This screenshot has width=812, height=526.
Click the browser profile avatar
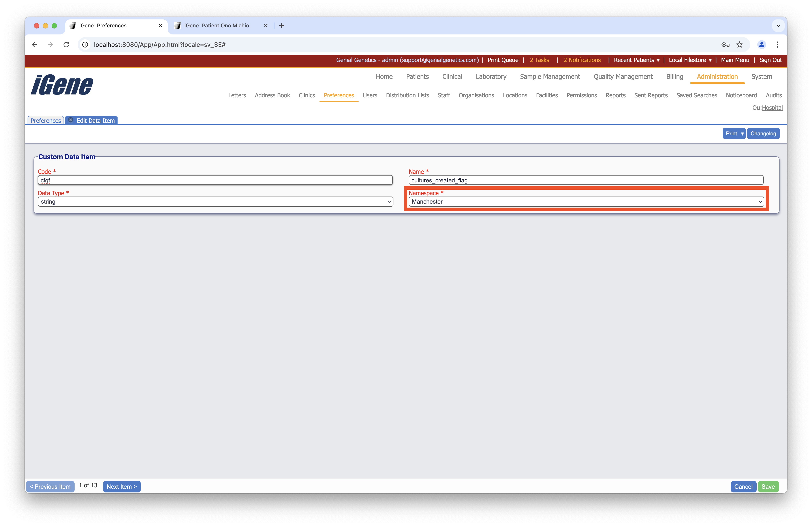761,45
